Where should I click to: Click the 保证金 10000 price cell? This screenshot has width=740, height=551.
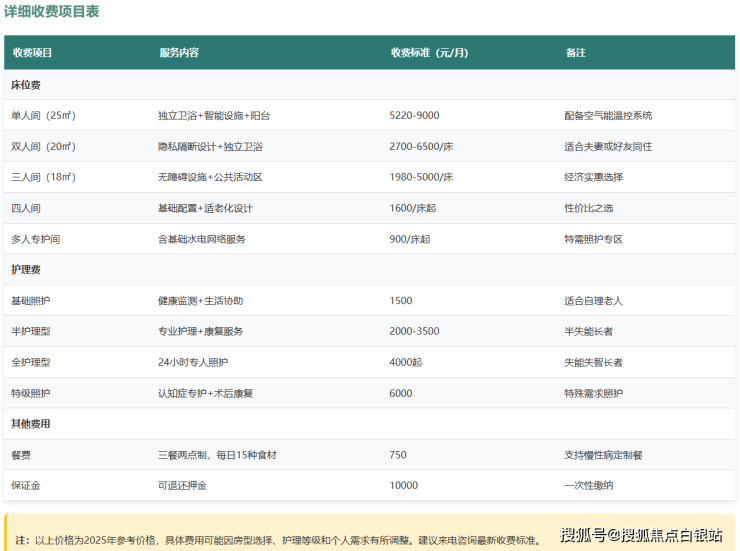[x=403, y=485]
